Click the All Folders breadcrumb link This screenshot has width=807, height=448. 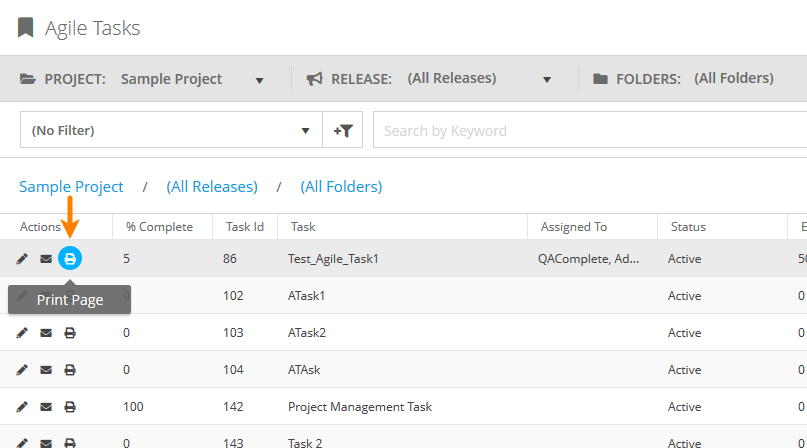pos(341,187)
